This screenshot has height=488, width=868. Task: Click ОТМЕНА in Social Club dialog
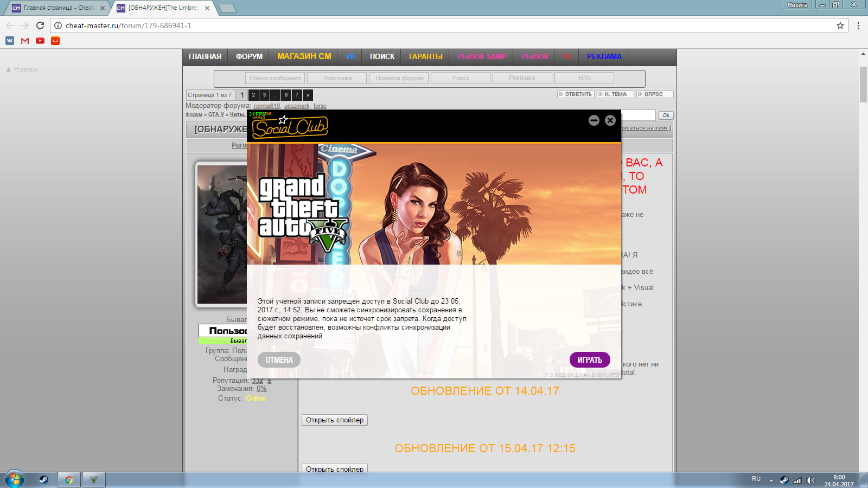[x=279, y=360]
